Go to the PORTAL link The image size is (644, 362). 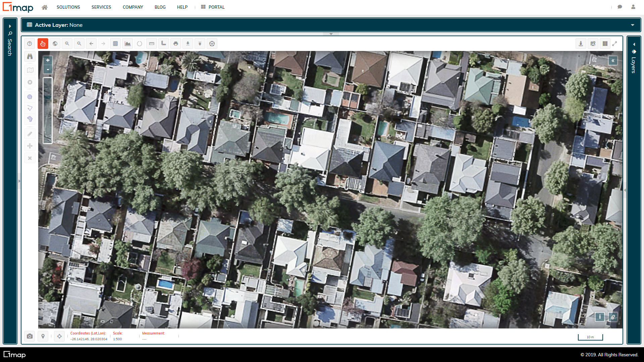(213, 7)
